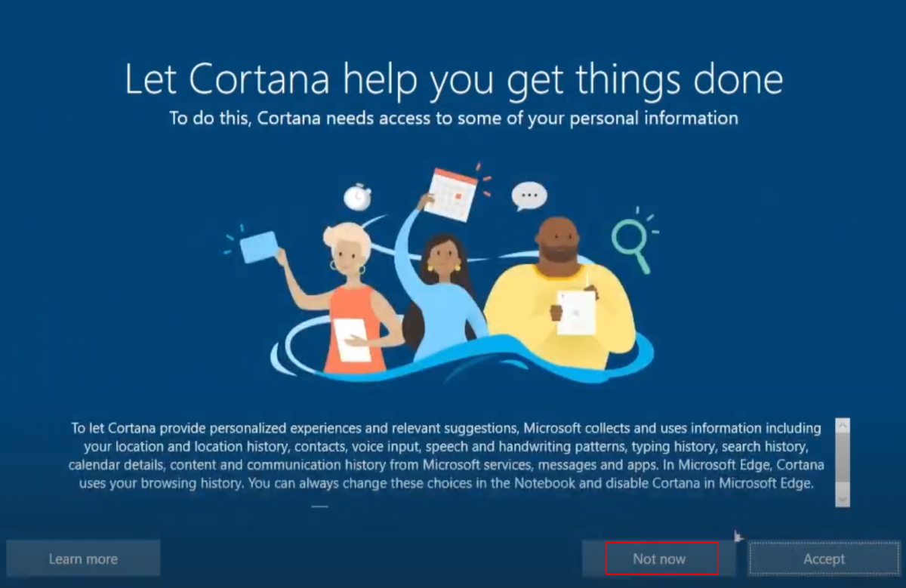Click the scrollbar down arrow beside privacy text
Screen dimensions: 906x588
point(843,500)
